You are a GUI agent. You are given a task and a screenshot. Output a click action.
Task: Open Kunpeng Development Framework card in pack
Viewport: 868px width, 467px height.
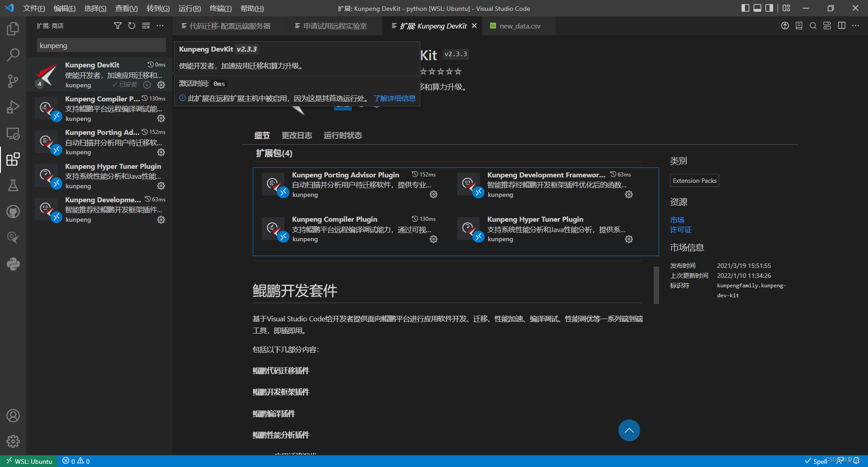point(546,185)
